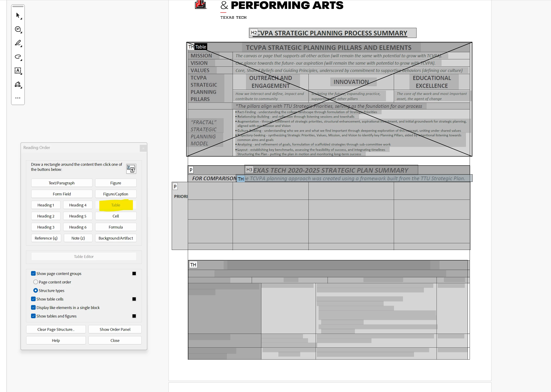Select the highlighter pen tool
Screen dimensions: 551x392
(x=18, y=43)
